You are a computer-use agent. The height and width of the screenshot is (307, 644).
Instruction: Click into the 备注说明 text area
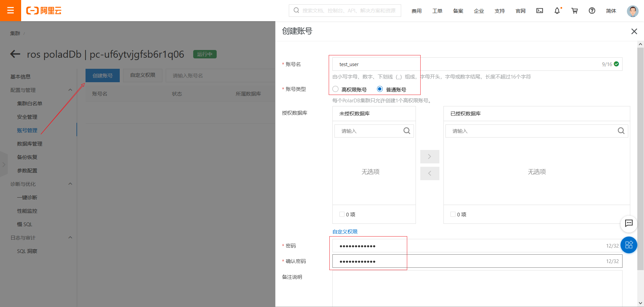477,288
